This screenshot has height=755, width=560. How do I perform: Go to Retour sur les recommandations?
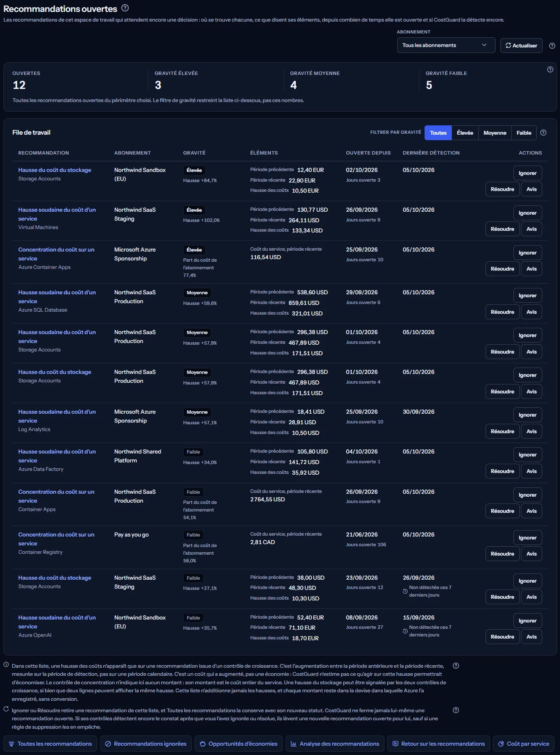tap(439, 744)
